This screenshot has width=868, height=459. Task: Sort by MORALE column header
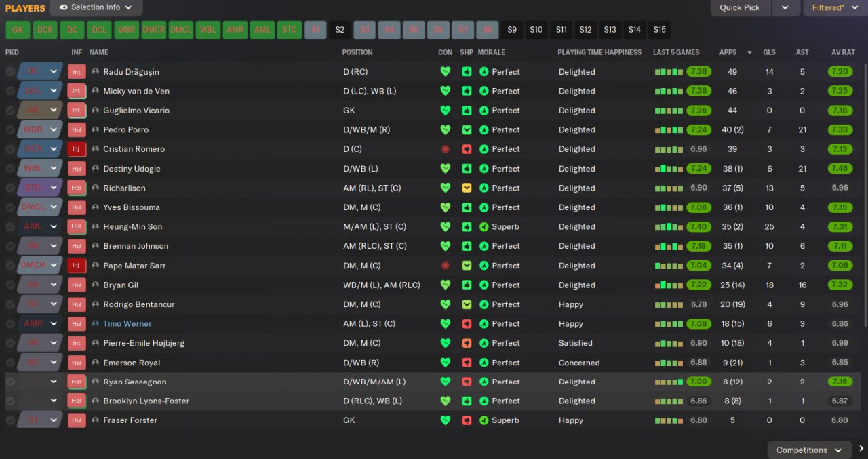(492, 52)
